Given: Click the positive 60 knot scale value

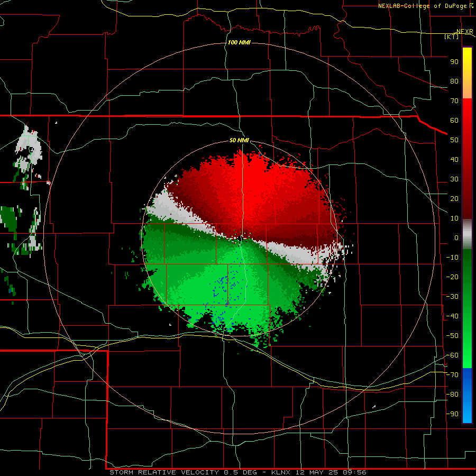Looking at the screenshot, I should (454, 120).
